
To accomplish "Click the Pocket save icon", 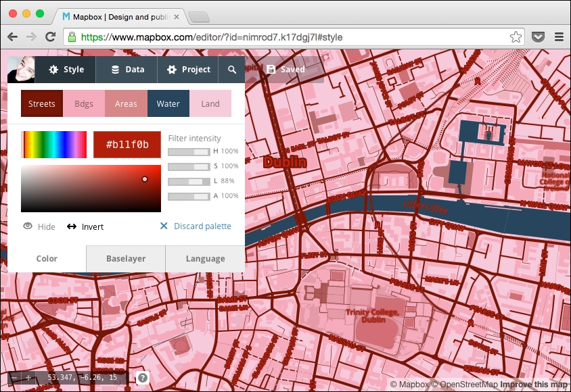I will click(x=539, y=38).
